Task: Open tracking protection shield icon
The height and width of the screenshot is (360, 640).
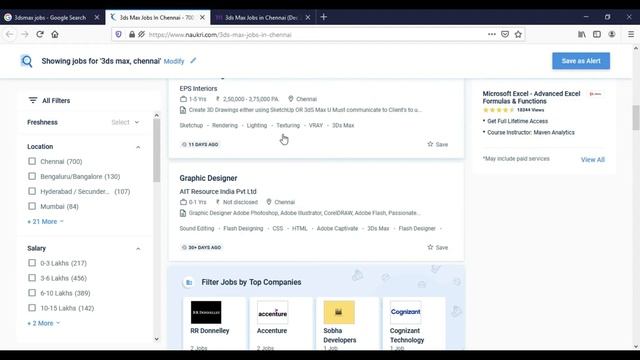Action: (x=118, y=35)
